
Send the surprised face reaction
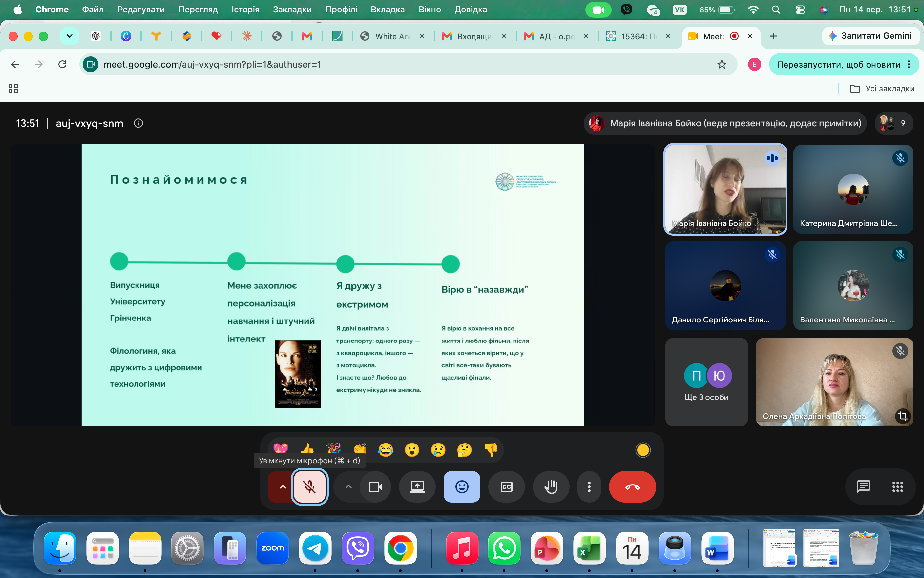pos(412,450)
